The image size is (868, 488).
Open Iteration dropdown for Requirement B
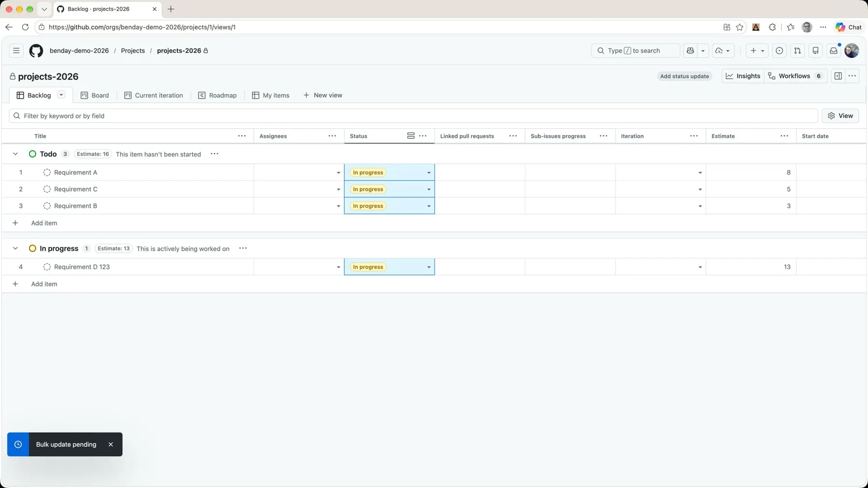click(700, 206)
